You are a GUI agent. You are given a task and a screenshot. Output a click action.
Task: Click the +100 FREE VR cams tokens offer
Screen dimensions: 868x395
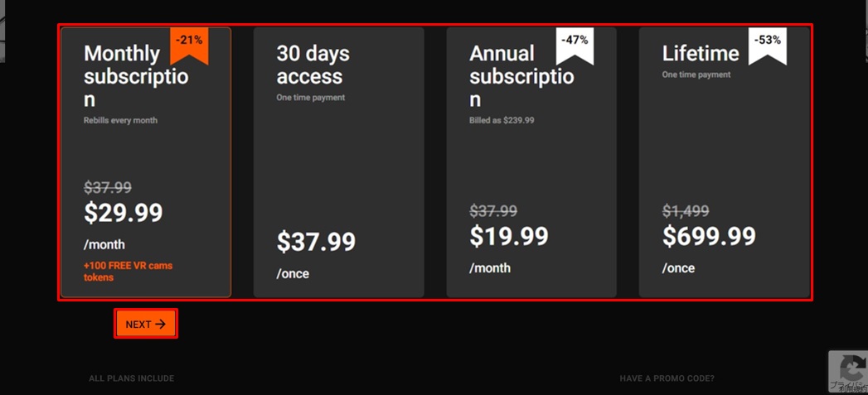point(128,272)
